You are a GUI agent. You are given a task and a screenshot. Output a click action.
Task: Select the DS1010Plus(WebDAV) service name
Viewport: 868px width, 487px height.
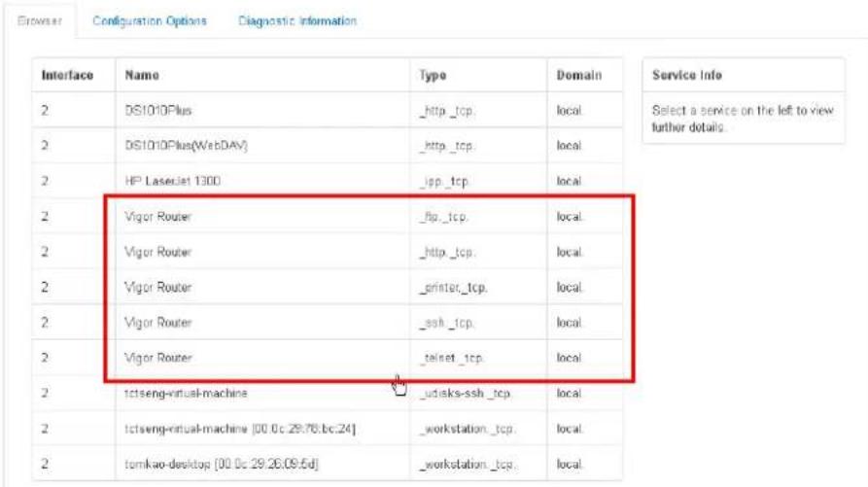click(x=186, y=146)
